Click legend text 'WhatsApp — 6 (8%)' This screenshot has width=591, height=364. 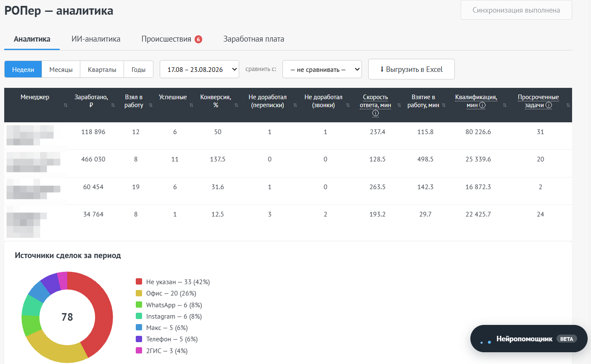pos(174,305)
